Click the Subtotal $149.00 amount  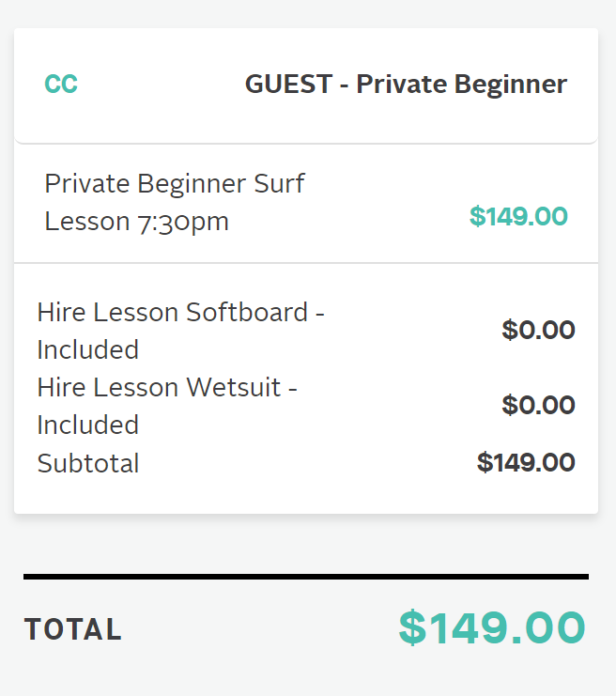click(526, 462)
